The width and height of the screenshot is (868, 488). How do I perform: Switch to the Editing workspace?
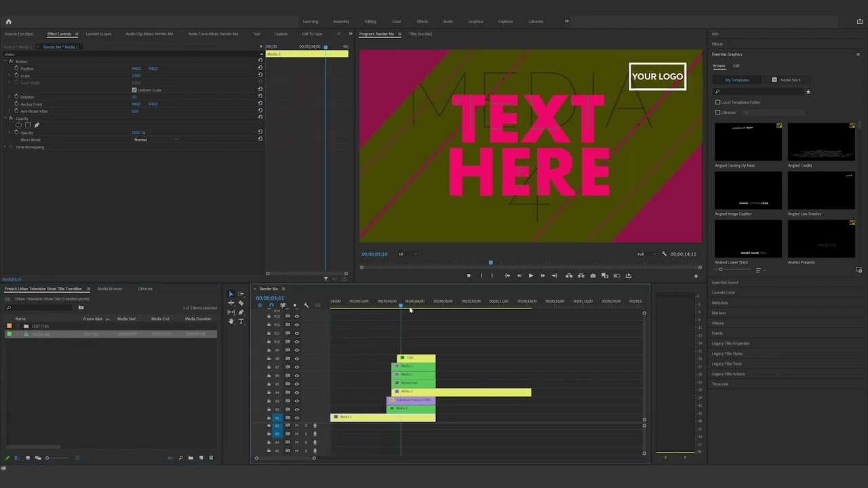click(x=370, y=22)
